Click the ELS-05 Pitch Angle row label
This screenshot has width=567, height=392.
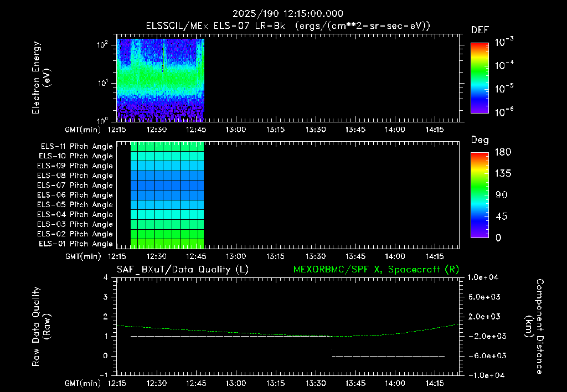[x=75, y=205]
